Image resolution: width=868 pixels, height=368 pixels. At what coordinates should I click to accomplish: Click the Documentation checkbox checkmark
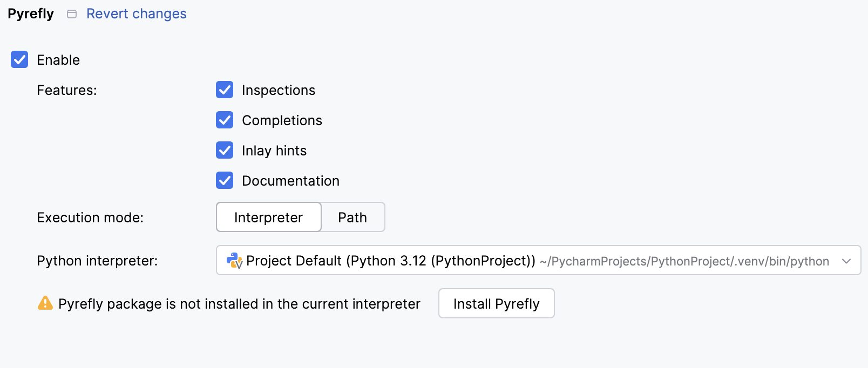(x=225, y=180)
